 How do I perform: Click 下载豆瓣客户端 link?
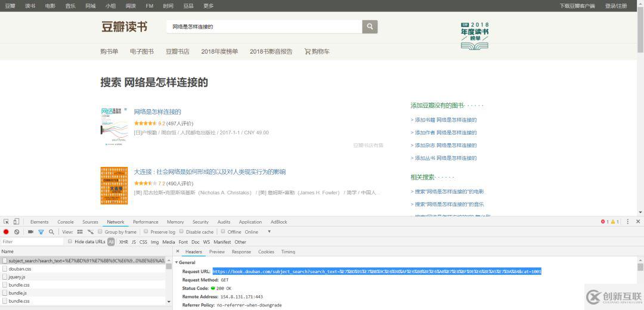577,6
